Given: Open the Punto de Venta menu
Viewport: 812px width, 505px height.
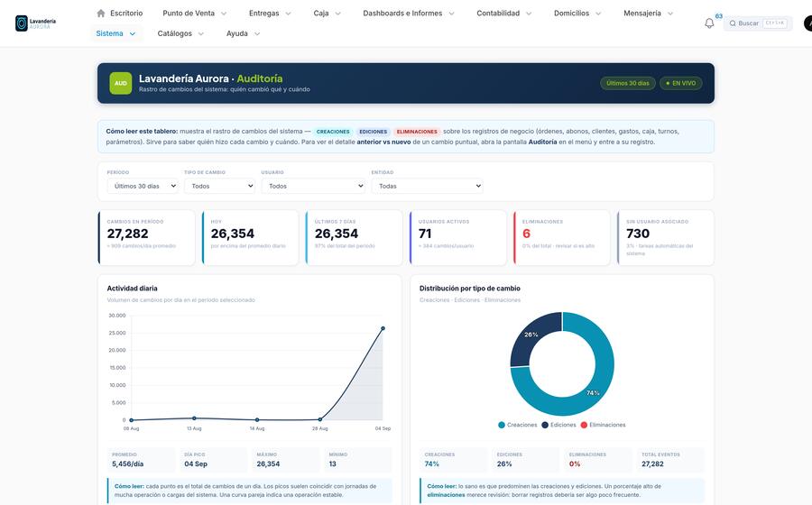Looking at the screenshot, I should 195,13.
